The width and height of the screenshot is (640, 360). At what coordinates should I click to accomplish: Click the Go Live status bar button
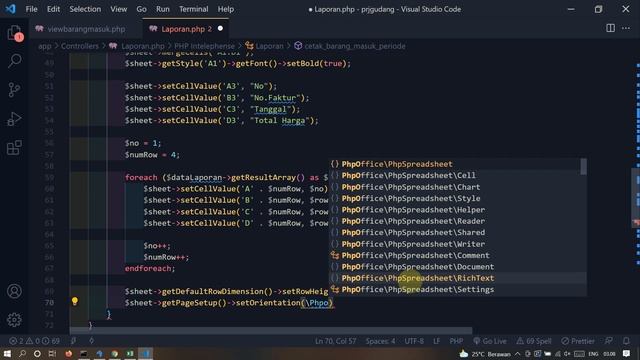(490, 341)
